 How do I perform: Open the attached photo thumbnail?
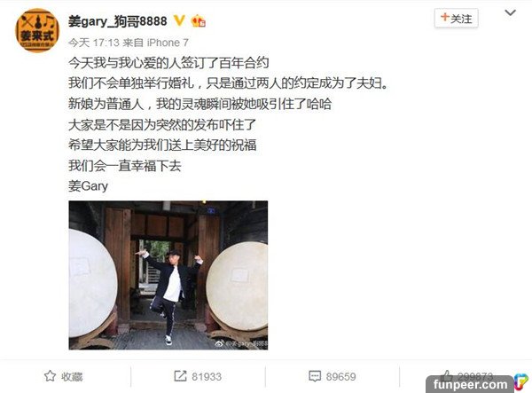point(168,275)
